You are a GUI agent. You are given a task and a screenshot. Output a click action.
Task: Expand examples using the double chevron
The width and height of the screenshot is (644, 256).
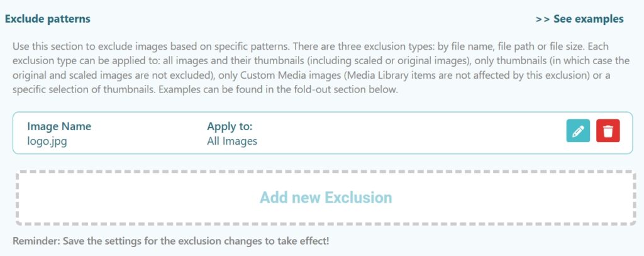tap(543, 19)
